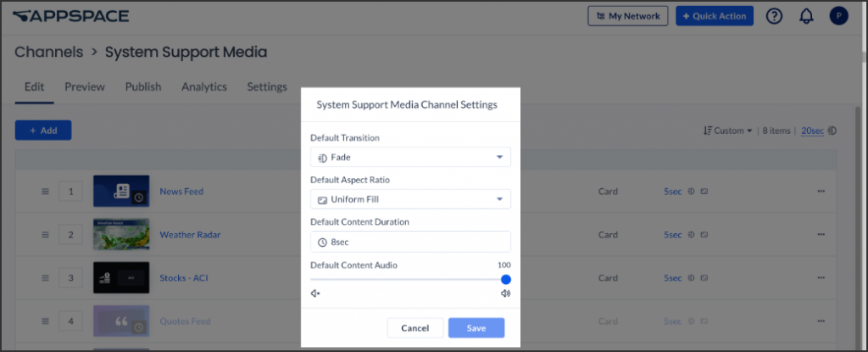Click the '8 items' count text
Viewport: 868px width, 352px height.
pos(775,131)
